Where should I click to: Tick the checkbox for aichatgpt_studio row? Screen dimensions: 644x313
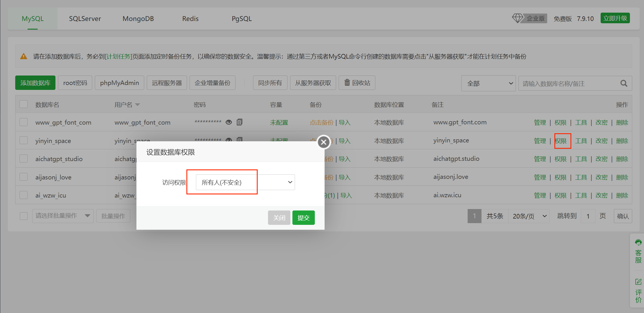click(24, 159)
